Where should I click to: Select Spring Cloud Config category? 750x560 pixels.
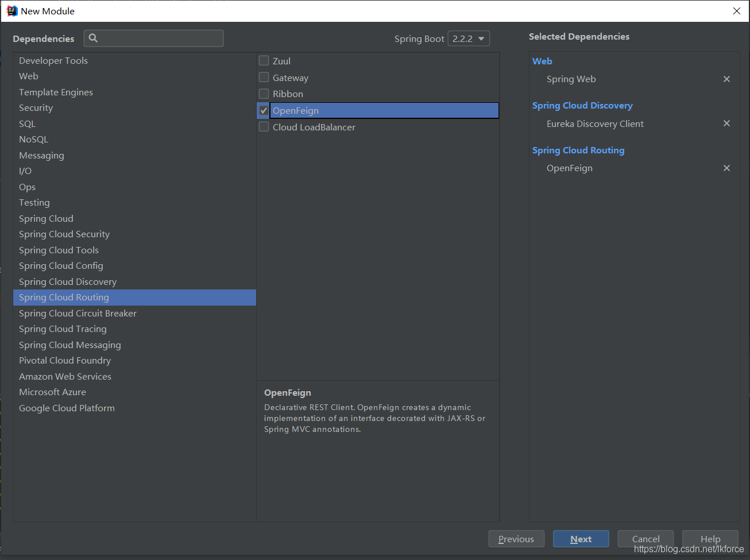click(x=134, y=265)
